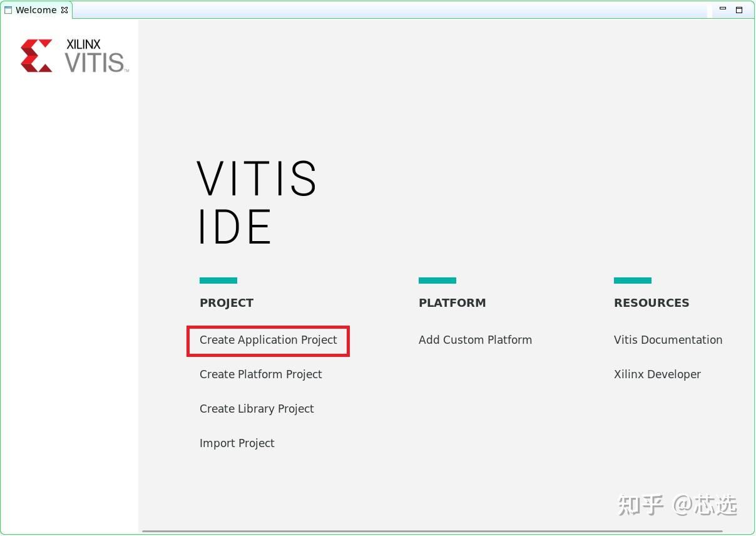Open Create Library Project link
The image size is (756, 536).
coord(257,409)
